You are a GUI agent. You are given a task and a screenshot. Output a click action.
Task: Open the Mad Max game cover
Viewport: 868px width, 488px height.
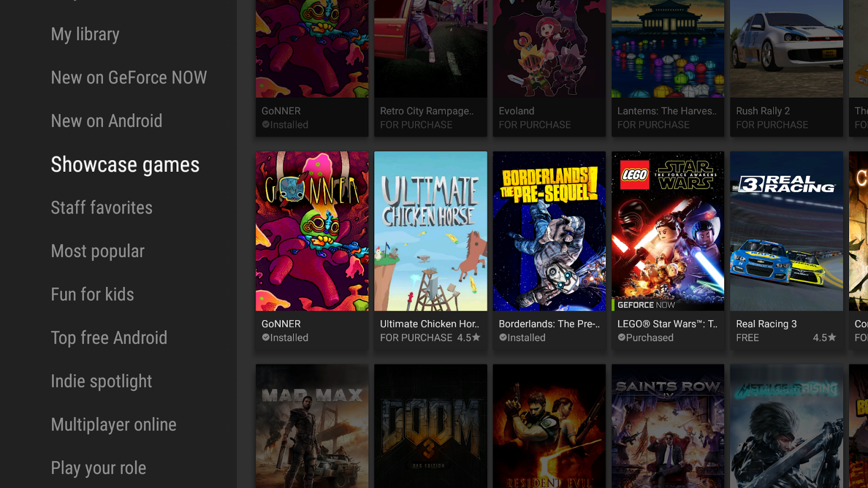point(312,426)
